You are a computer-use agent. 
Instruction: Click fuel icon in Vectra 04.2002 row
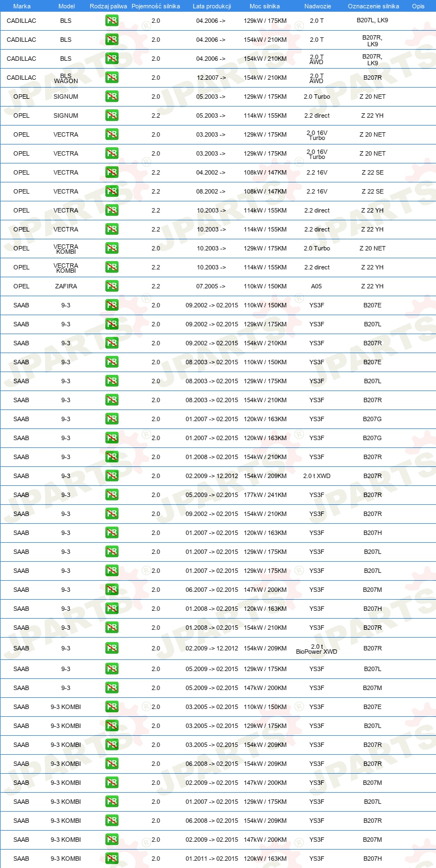pos(112,172)
